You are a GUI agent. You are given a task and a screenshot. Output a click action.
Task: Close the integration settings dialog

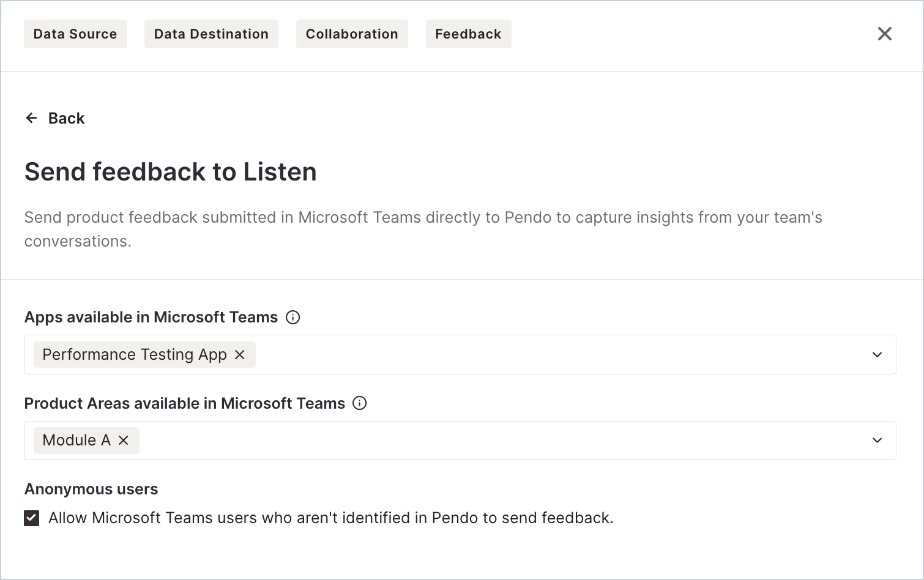pos(884,34)
